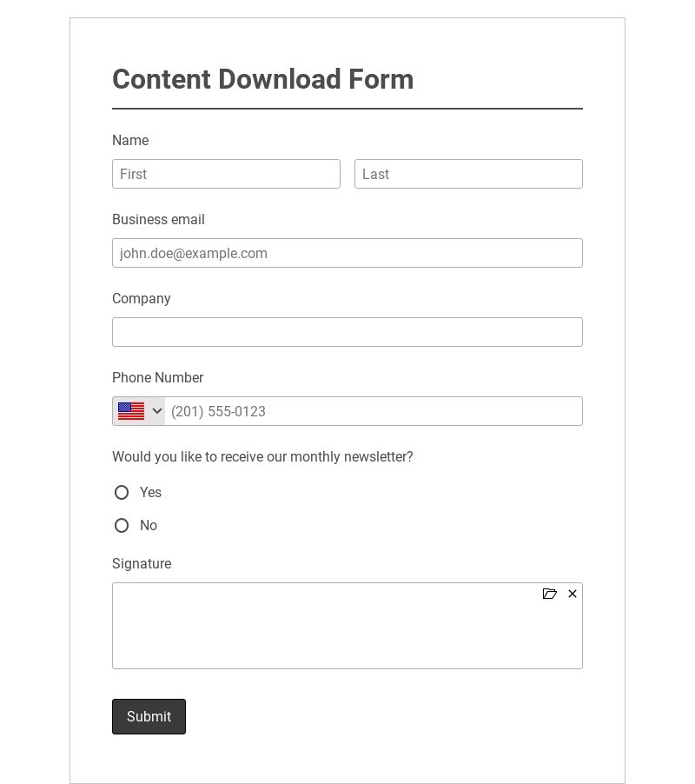Focus the Business email input box
This screenshot has width=695, height=784.
pyautogui.click(x=347, y=253)
